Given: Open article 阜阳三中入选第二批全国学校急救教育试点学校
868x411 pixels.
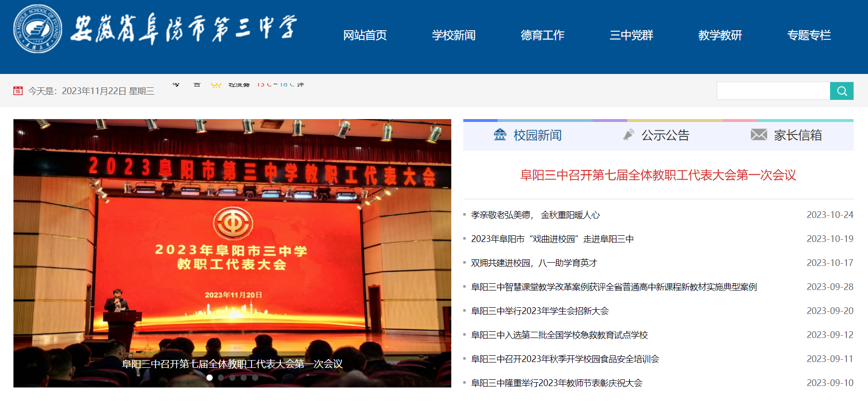Looking at the screenshot, I should click(x=559, y=335).
